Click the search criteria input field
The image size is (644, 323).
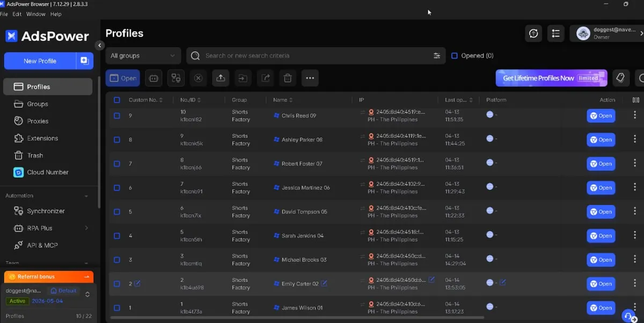click(x=317, y=56)
